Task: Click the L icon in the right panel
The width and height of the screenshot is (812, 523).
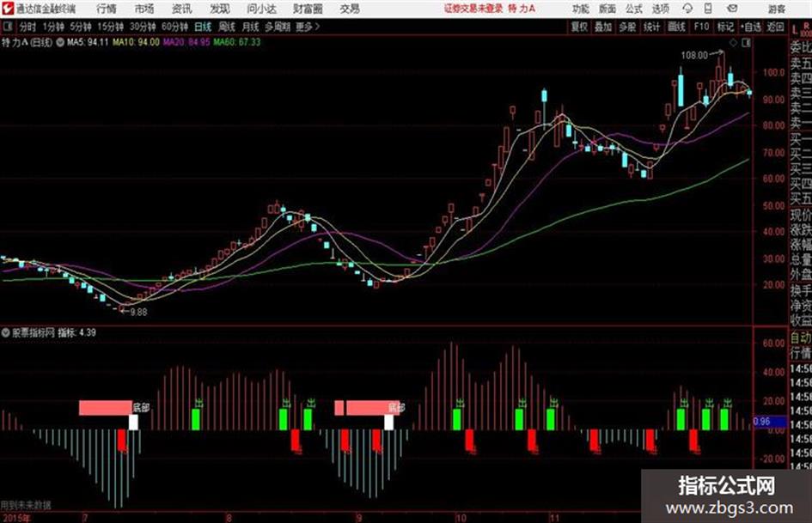Action: (x=795, y=29)
